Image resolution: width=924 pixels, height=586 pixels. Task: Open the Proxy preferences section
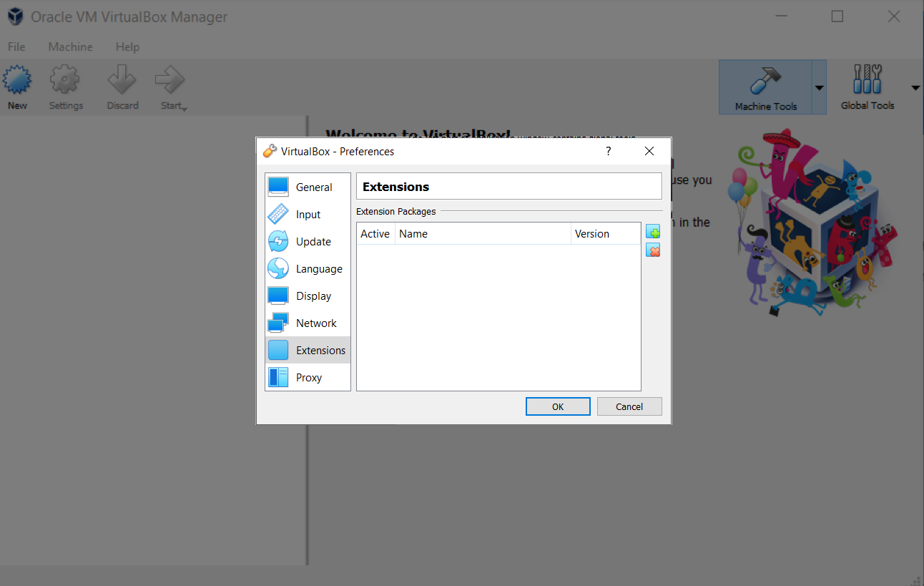(308, 378)
